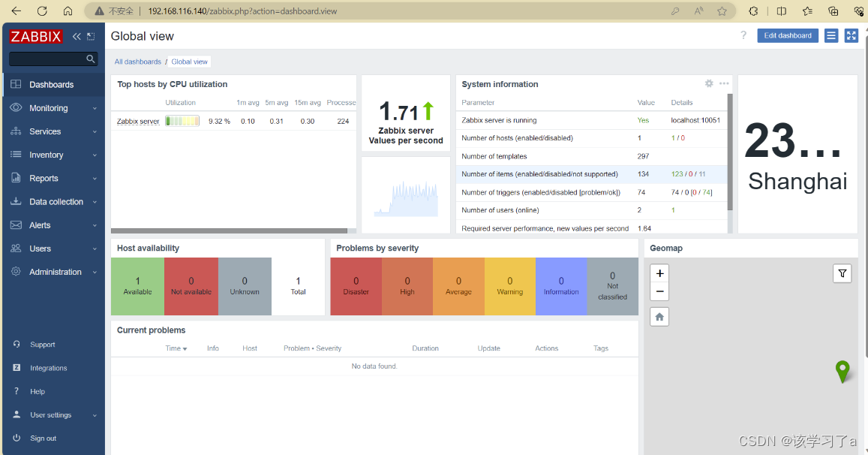
Task: Click the Administration gear icon
Action: (x=16, y=272)
